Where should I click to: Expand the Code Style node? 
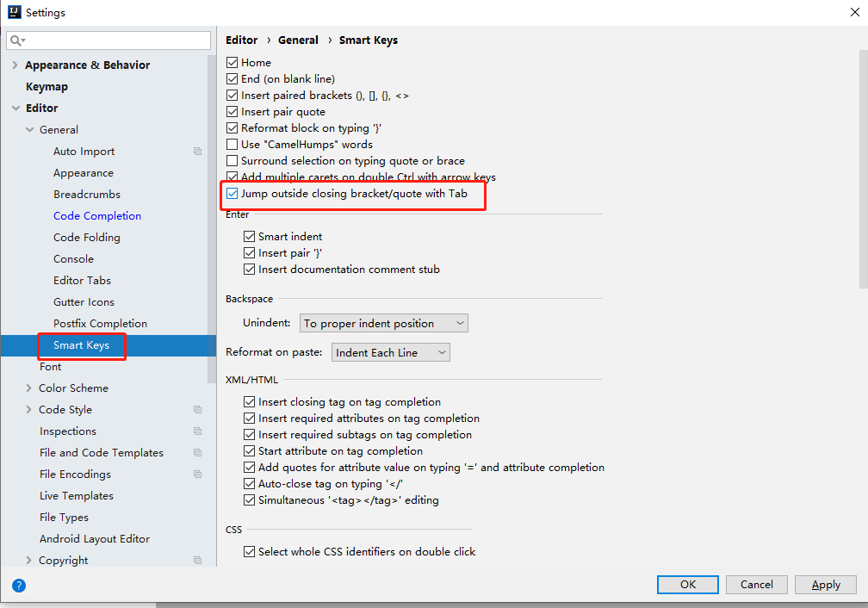[x=28, y=410]
